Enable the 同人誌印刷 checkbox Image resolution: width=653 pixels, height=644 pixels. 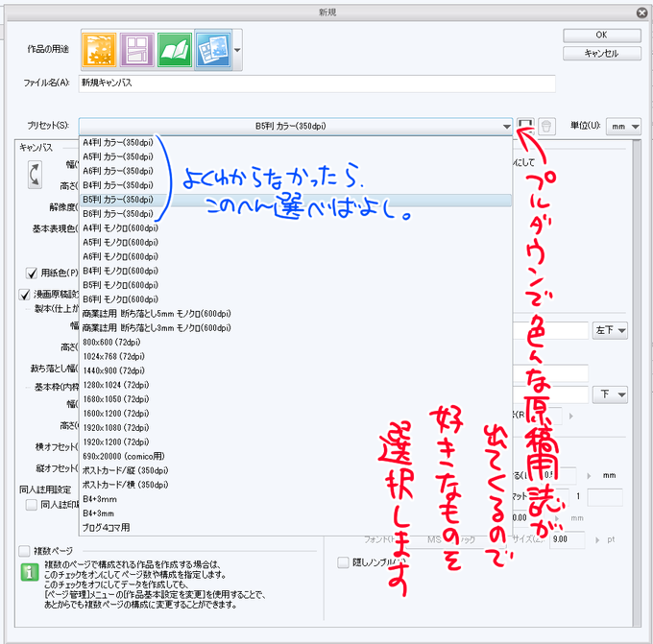coord(32,505)
